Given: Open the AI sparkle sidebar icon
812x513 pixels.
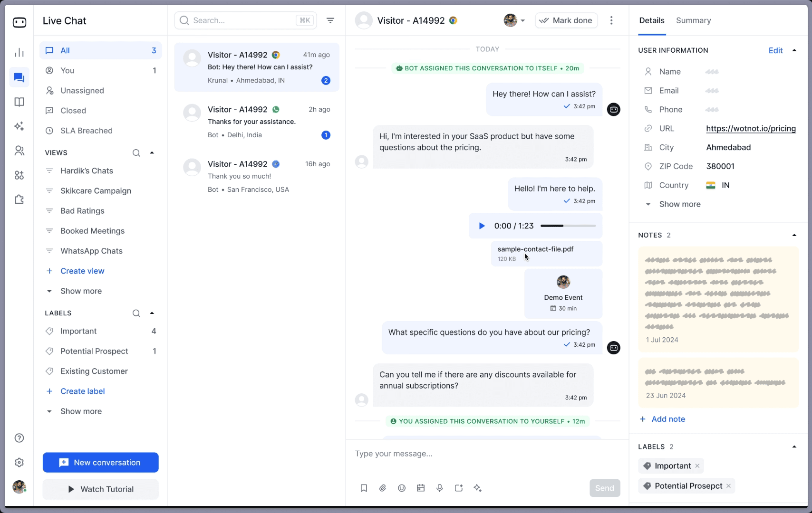Looking at the screenshot, I should [19, 126].
